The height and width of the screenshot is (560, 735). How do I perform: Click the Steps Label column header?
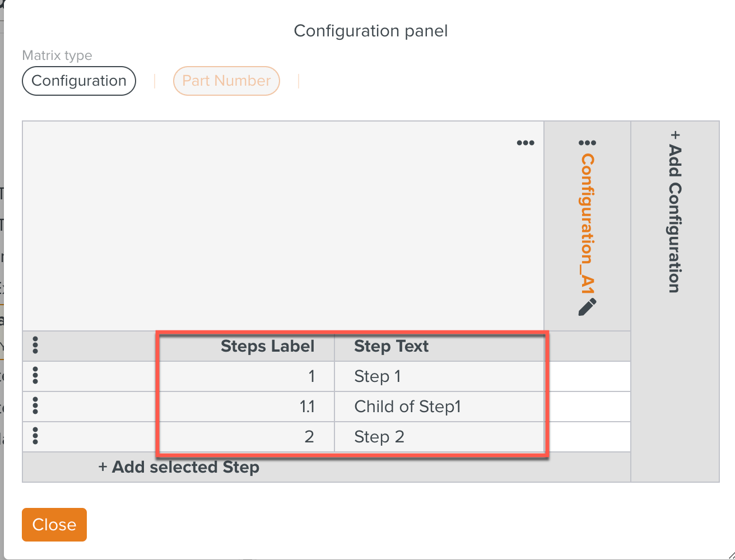tap(268, 346)
